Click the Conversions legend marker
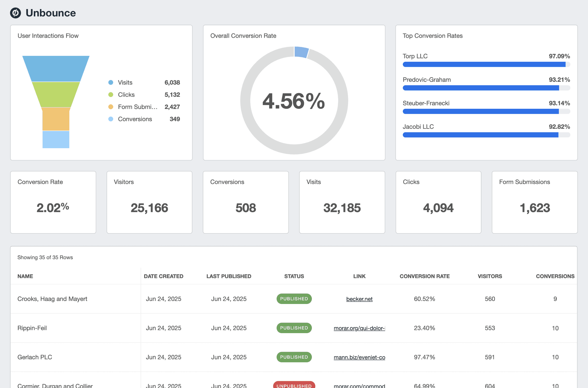Screen dimensions: 588x388 point(111,119)
